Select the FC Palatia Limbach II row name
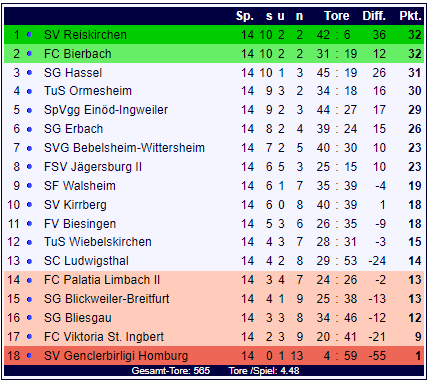The height and width of the screenshot is (382, 427). [102, 280]
